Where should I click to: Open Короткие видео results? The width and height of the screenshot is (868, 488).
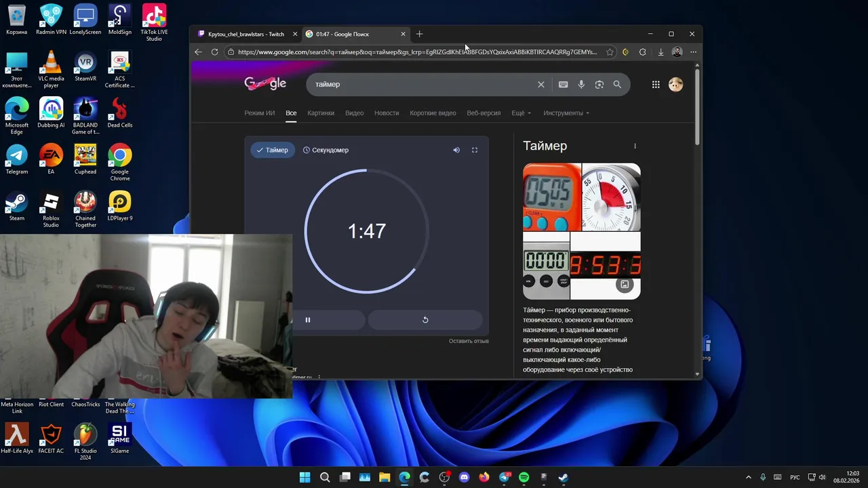pos(433,113)
